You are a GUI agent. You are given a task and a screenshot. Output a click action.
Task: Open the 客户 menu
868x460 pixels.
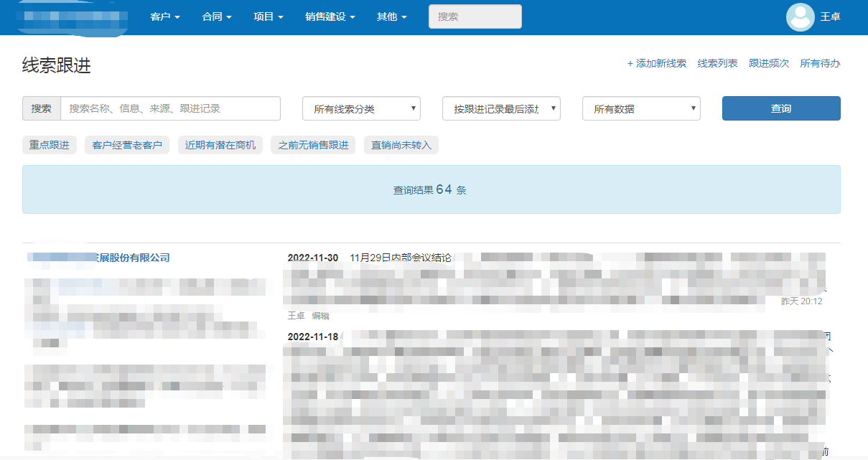pos(165,17)
